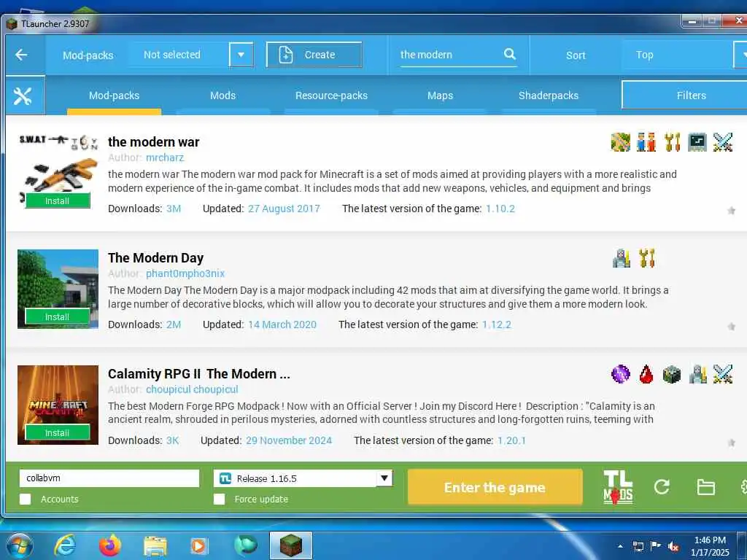
Task: Select map category icon on the modern war
Action: [x=621, y=142]
